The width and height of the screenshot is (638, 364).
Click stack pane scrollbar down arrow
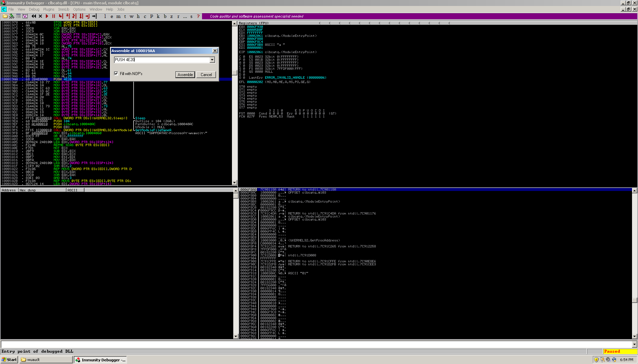634,336
